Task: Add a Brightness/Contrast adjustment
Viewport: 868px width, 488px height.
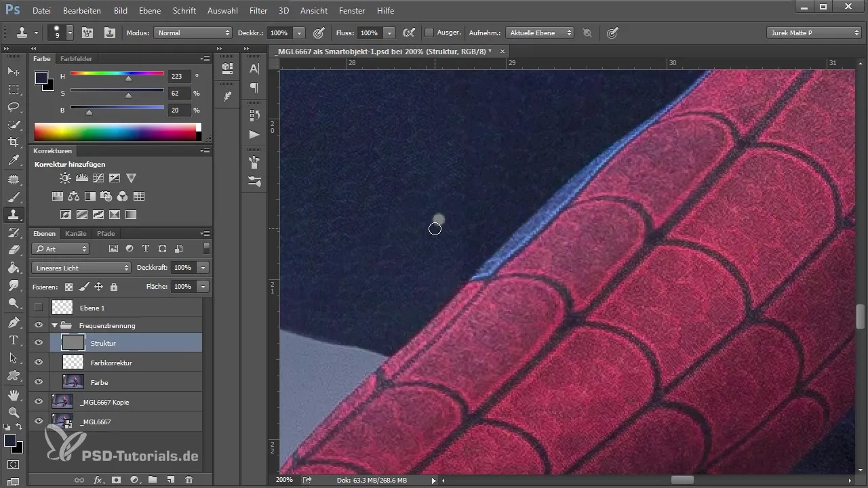Action: tap(65, 178)
